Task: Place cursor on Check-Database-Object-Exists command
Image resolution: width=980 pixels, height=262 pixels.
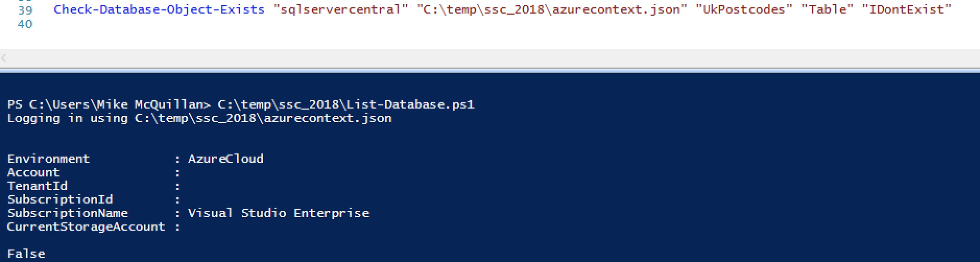Action: tap(159, 10)
